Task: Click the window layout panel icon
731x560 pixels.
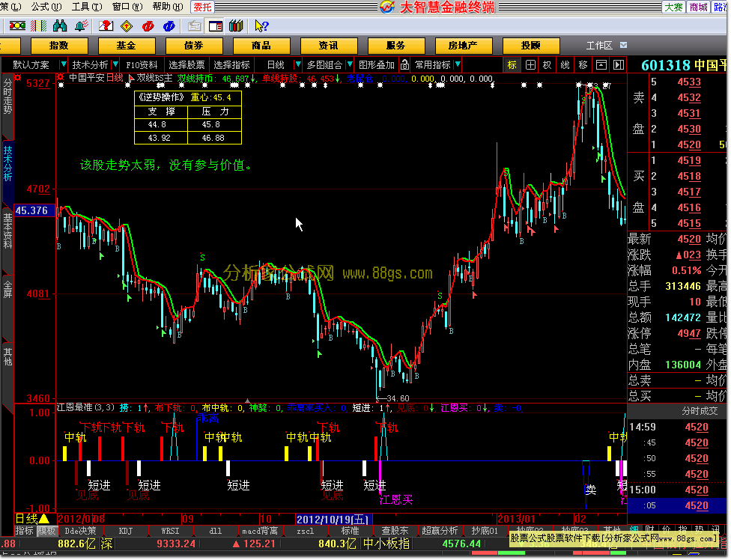Action: (x=216, y=26)
